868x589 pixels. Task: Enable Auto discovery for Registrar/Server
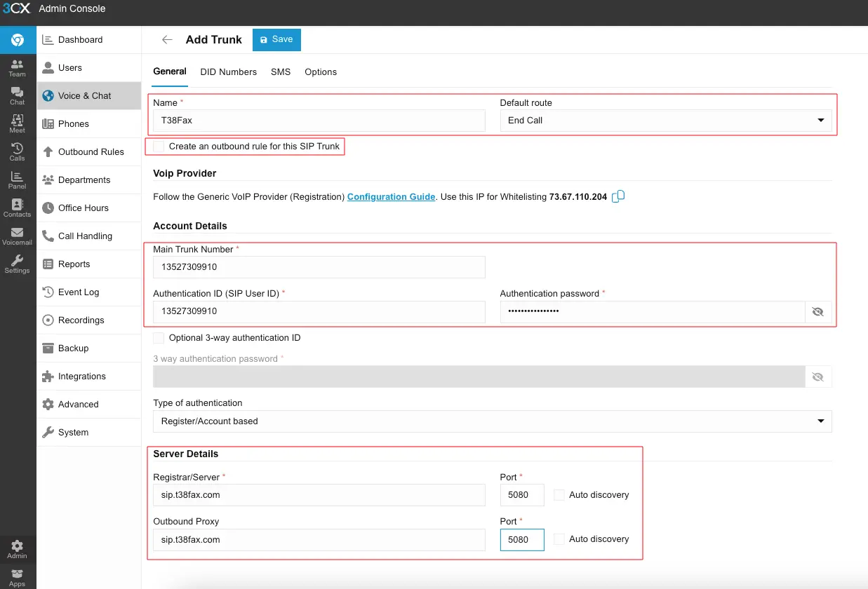(x=559, y=495)
